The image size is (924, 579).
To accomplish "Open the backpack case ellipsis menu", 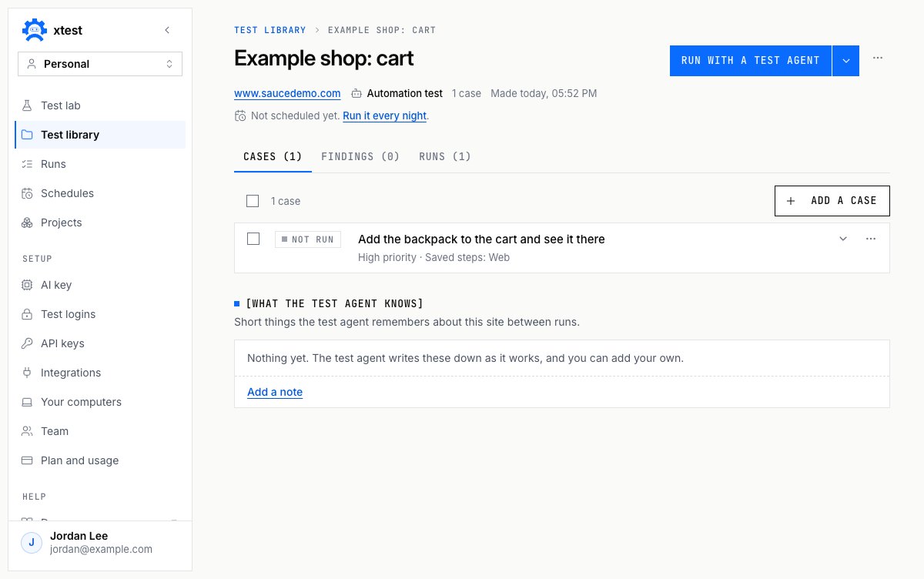I will 871,239.
